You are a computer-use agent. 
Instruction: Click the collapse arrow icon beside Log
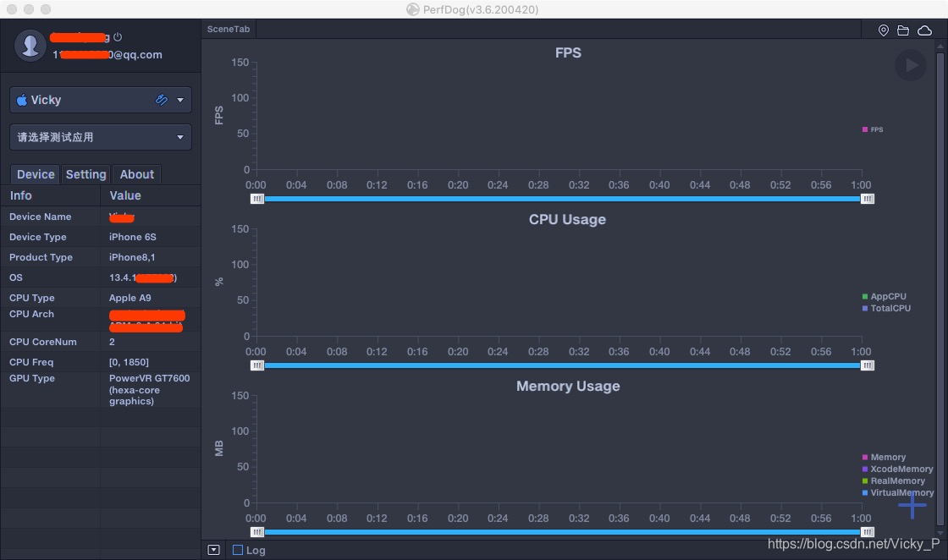pyautogui.click(x=213, y=550)
